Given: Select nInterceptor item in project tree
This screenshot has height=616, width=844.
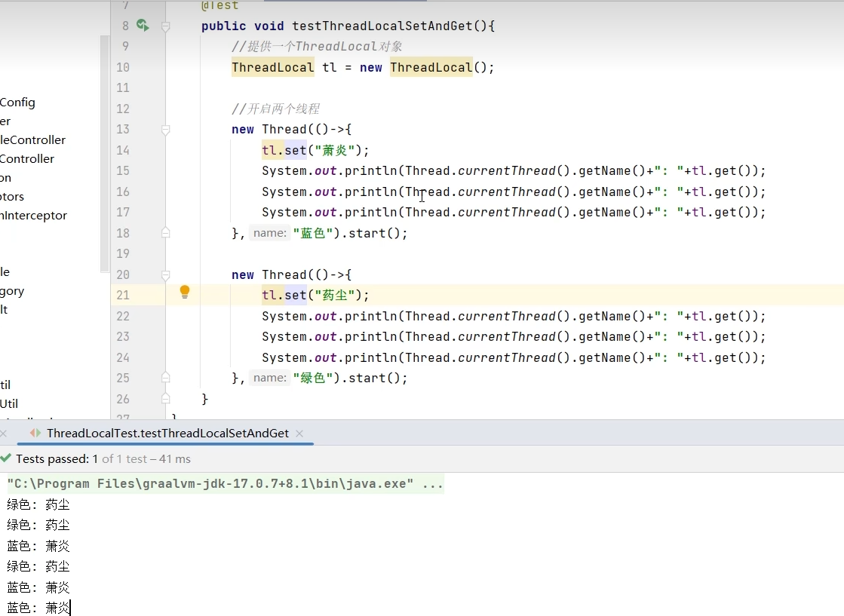Looking at the screenshot, I should point(34,215).
